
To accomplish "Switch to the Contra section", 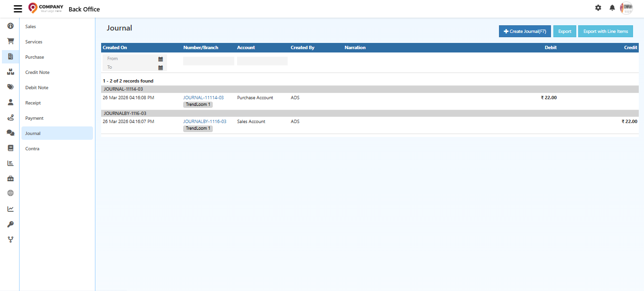I will point(32,148).
